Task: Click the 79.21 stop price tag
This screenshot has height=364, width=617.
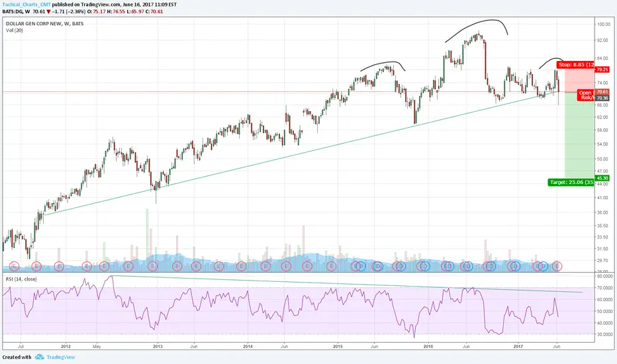Action: pos(602,69)
